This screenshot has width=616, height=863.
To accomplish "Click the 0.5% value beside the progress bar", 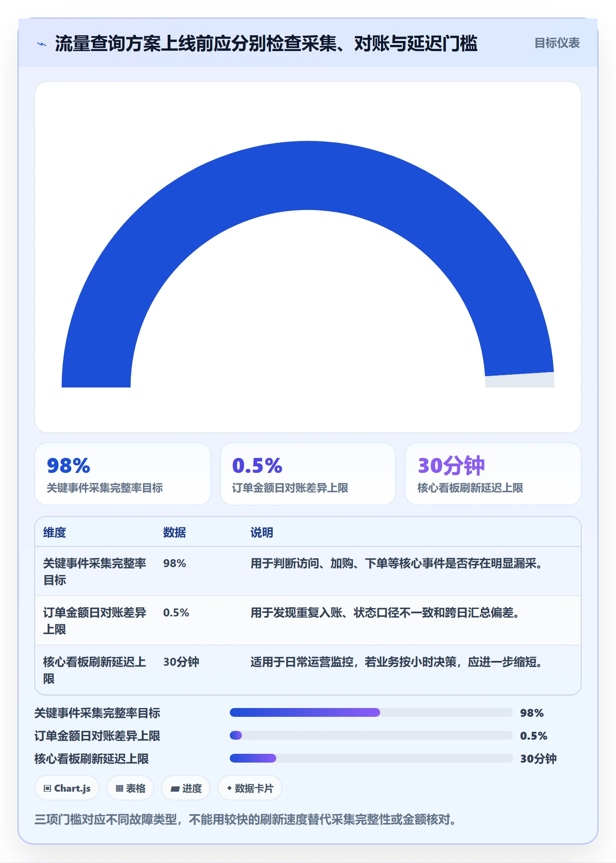I will (x=533, y=736).
